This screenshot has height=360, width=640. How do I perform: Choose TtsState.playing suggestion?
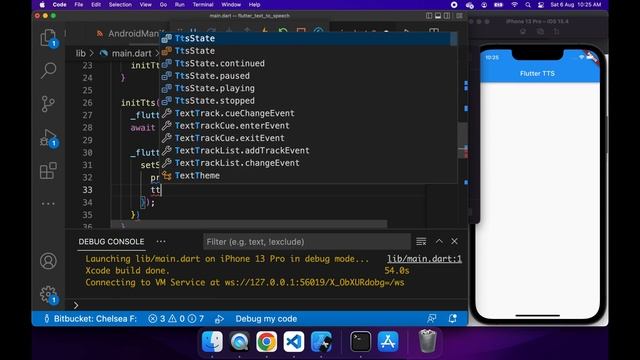[x=308, y=88]
